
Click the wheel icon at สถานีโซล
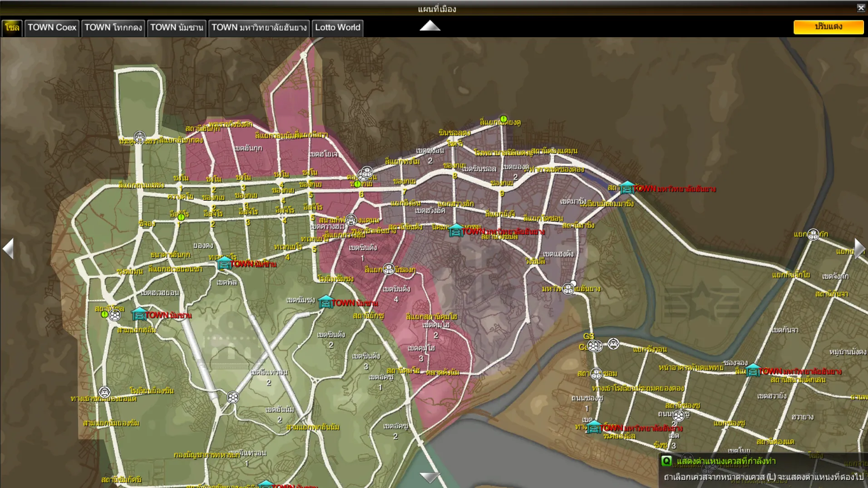point(115,315)
